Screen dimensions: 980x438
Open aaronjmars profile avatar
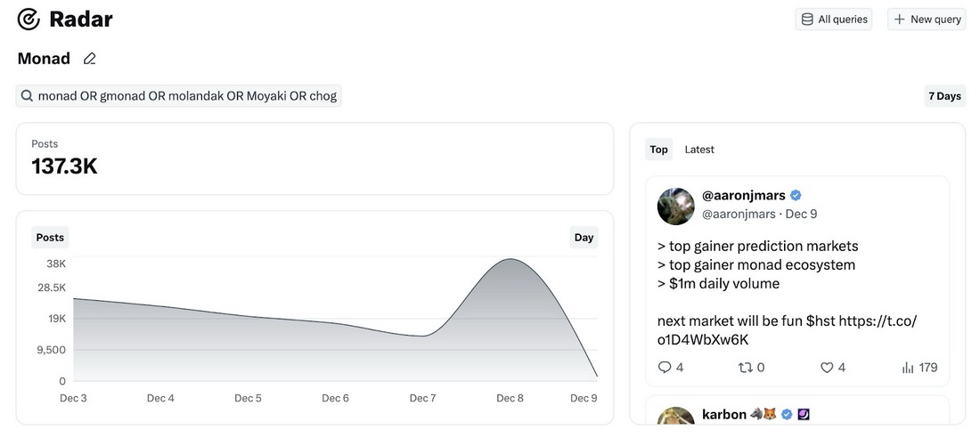click(x=676, y=206)
